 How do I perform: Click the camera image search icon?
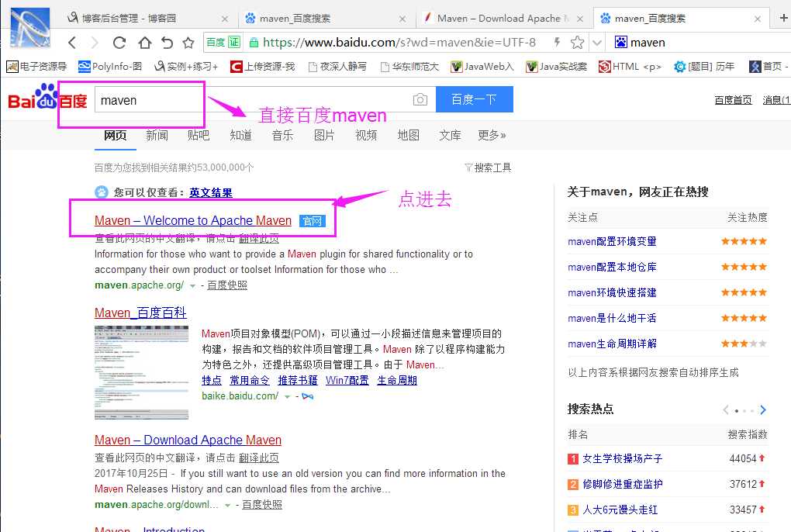(420, 100)
